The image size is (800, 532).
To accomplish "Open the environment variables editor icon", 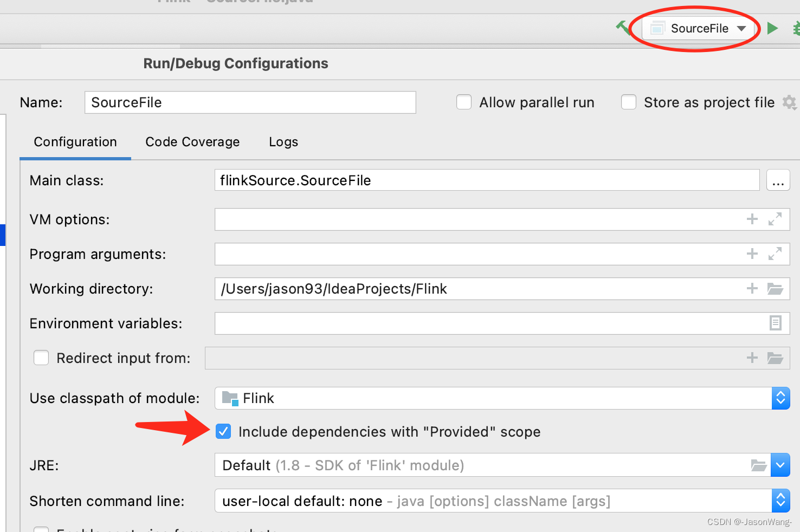I will point(775,323).
